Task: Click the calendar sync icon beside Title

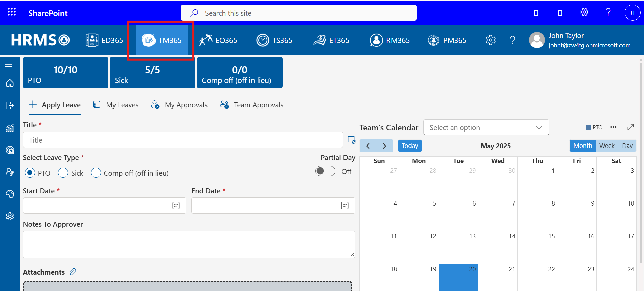Action: tap(351, 140)
